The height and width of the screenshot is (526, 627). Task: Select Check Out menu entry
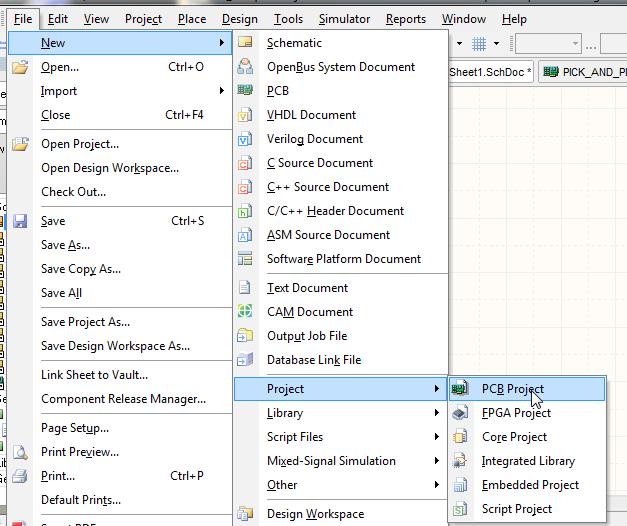(x=120, y=192)
